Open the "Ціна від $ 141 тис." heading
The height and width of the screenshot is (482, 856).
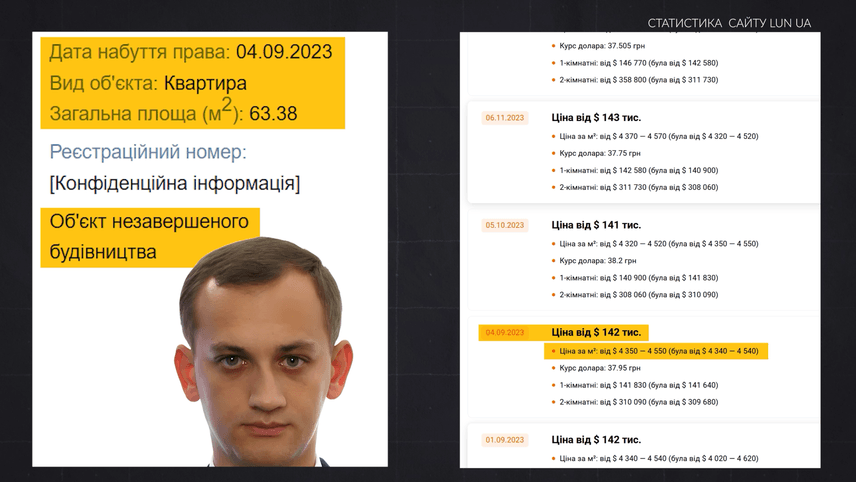(596, 225)
